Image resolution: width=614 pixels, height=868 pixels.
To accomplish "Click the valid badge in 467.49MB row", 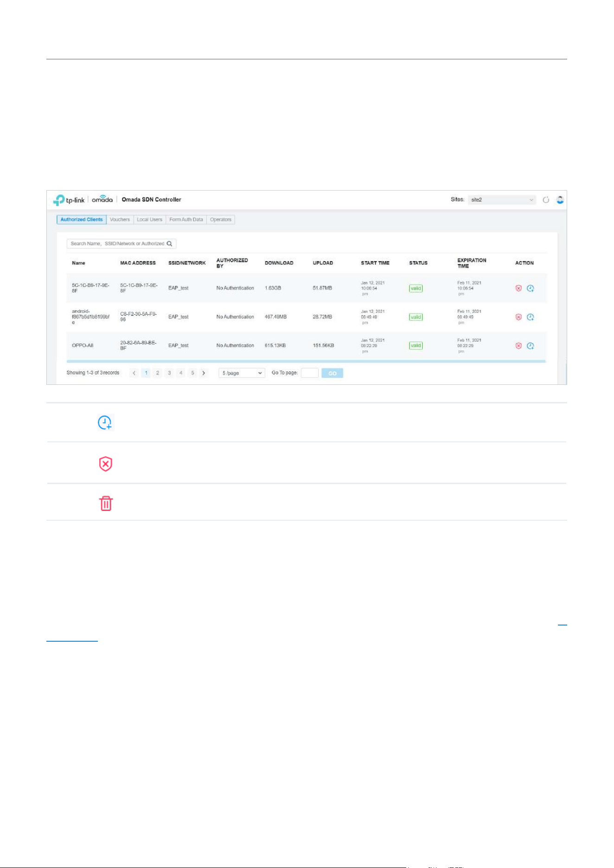I will pyautogui.click(x=416, y=317).
